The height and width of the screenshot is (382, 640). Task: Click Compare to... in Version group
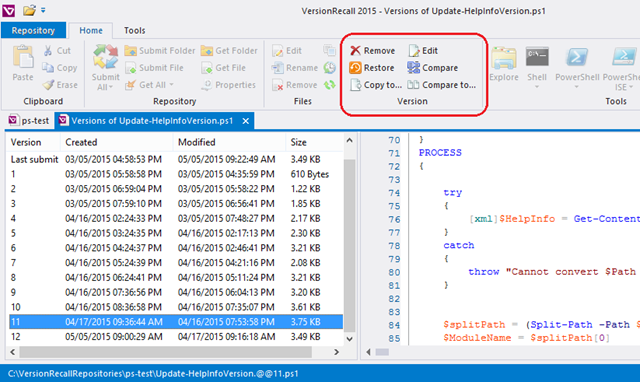[442, 85]
